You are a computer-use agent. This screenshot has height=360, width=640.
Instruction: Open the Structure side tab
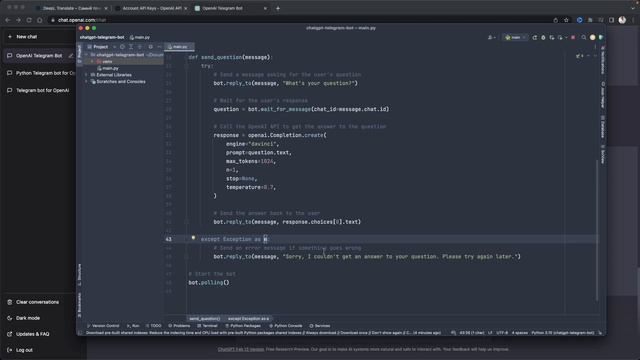click(x=79, y=274)
